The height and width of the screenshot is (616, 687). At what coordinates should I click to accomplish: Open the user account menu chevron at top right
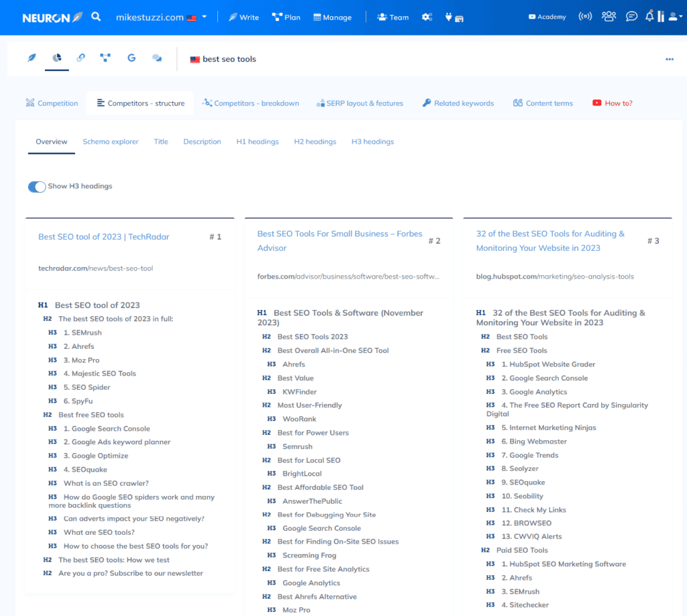coord(682,16)
